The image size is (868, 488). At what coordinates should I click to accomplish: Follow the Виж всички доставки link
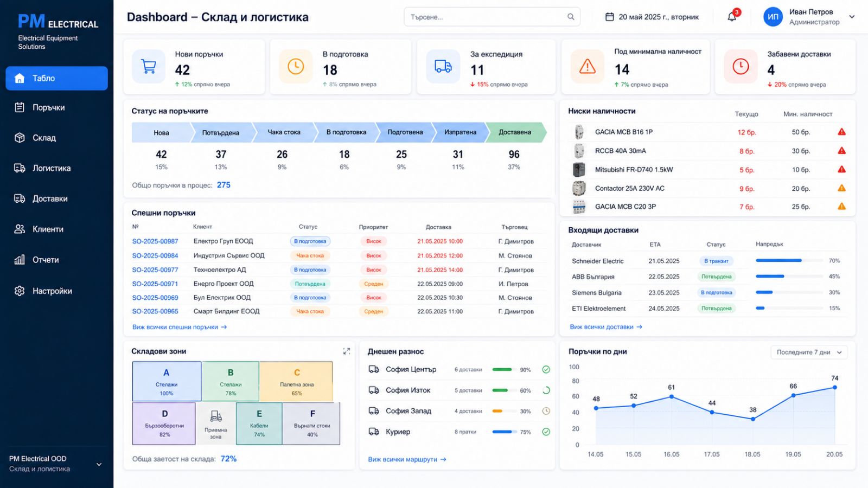[606, 327]
